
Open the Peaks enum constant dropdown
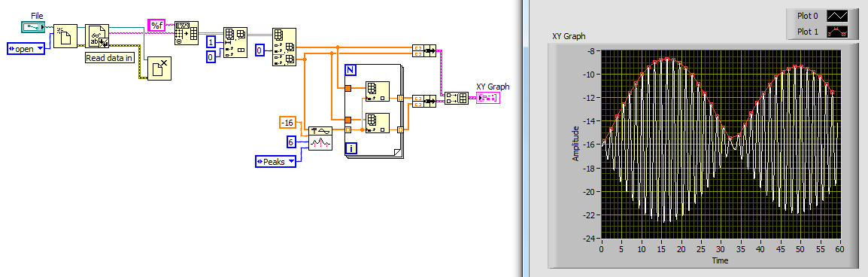click(275, 162)
